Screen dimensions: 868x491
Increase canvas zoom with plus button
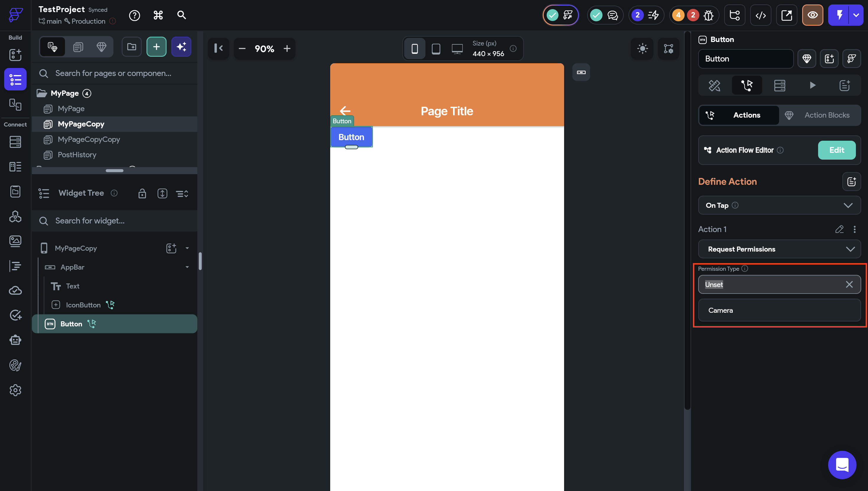[287, 48]
